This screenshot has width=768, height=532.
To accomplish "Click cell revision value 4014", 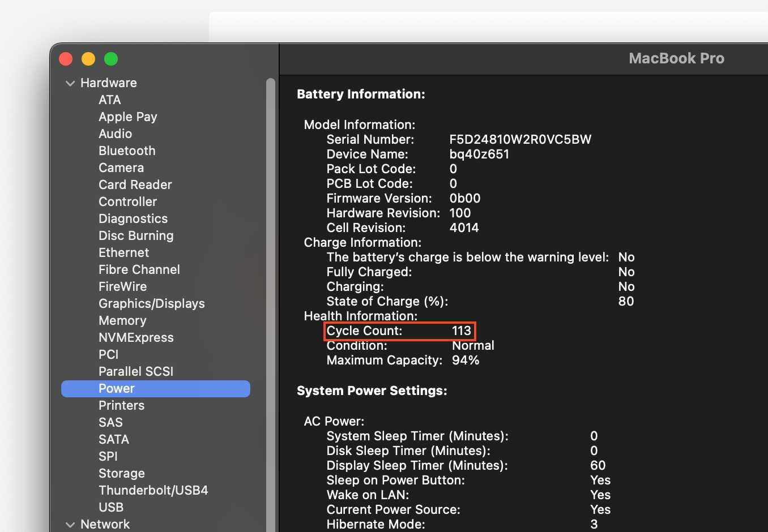I will 464,228.
